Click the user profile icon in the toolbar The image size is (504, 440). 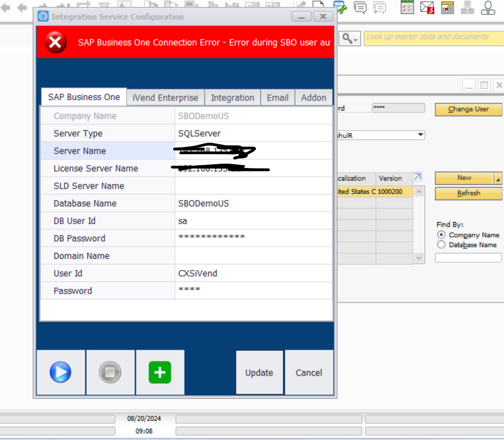click(x=488, y=7)
